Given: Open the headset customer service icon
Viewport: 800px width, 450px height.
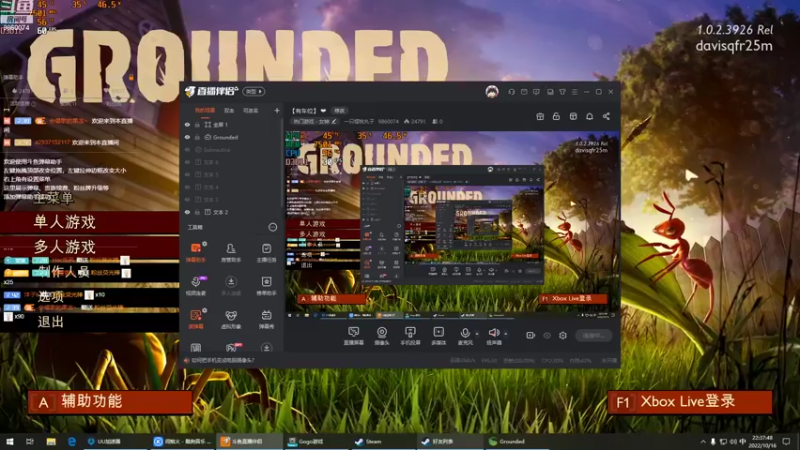Looking at the screenshot, I should coord(511,92).
